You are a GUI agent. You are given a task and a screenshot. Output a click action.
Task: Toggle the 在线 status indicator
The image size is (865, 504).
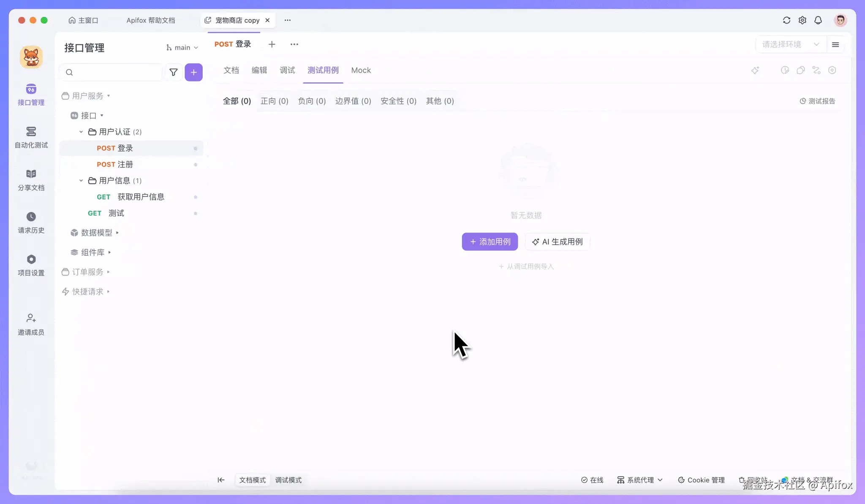point(592,480)
